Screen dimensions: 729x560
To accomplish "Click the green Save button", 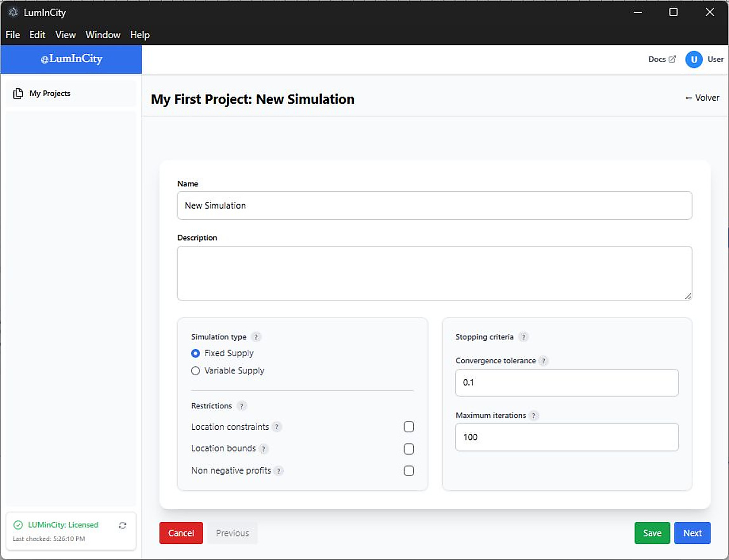I will tap(652, 533).
